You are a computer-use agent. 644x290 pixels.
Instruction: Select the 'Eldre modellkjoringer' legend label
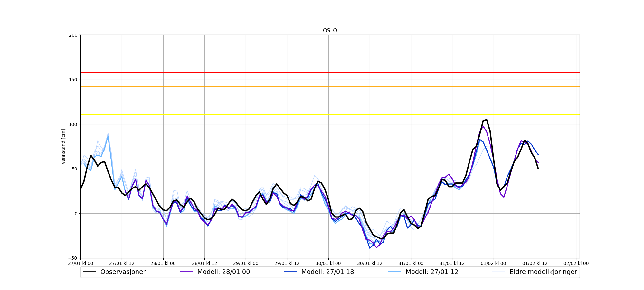(x=543, y=272)
